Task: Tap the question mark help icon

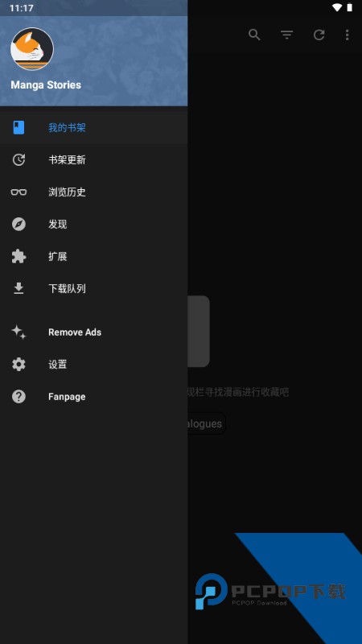Action: coord(19,396)
